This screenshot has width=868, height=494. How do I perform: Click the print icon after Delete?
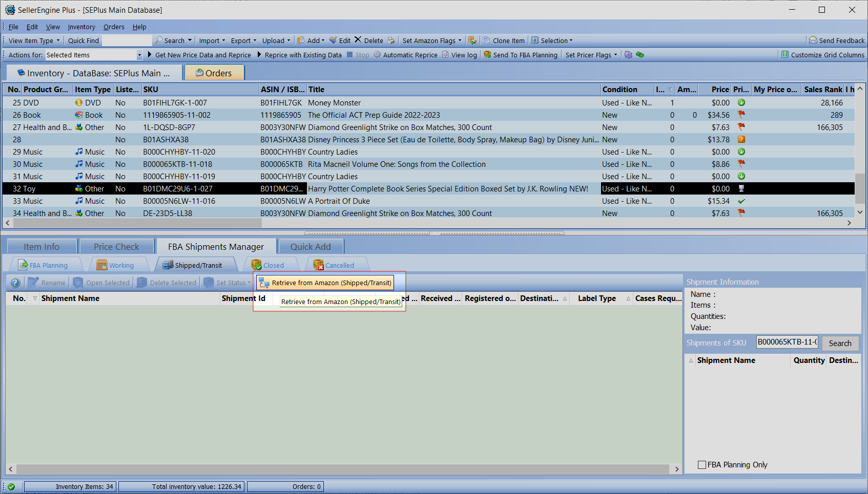(391, 40)
